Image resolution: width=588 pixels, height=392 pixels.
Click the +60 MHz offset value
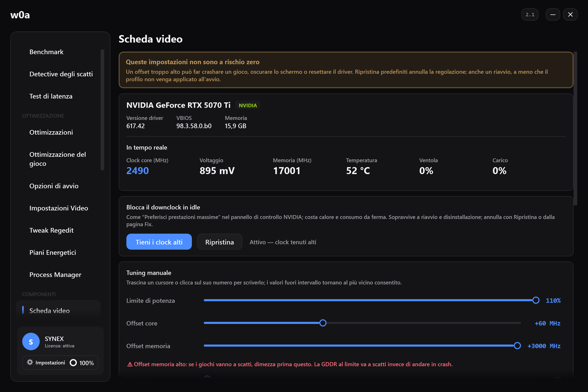click(x=548, y=323)
